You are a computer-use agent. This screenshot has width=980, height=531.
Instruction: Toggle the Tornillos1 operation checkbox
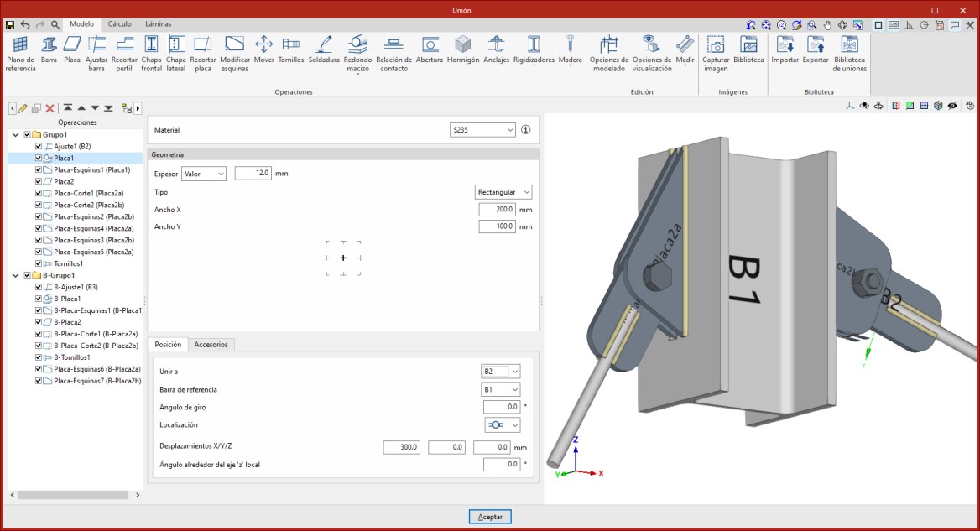[x=39, y=263]
